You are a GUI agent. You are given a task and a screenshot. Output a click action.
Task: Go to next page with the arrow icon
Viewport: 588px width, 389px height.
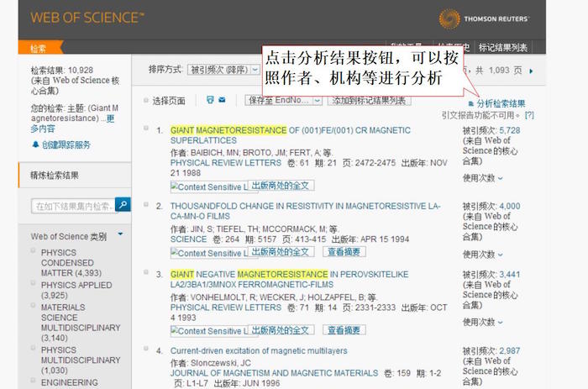(x=531, y=71)
